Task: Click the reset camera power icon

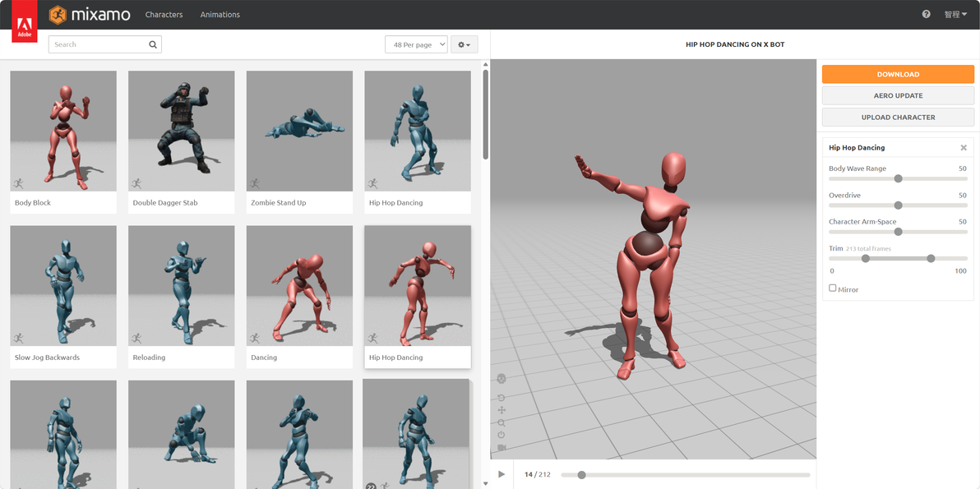Action: point(502,435)
